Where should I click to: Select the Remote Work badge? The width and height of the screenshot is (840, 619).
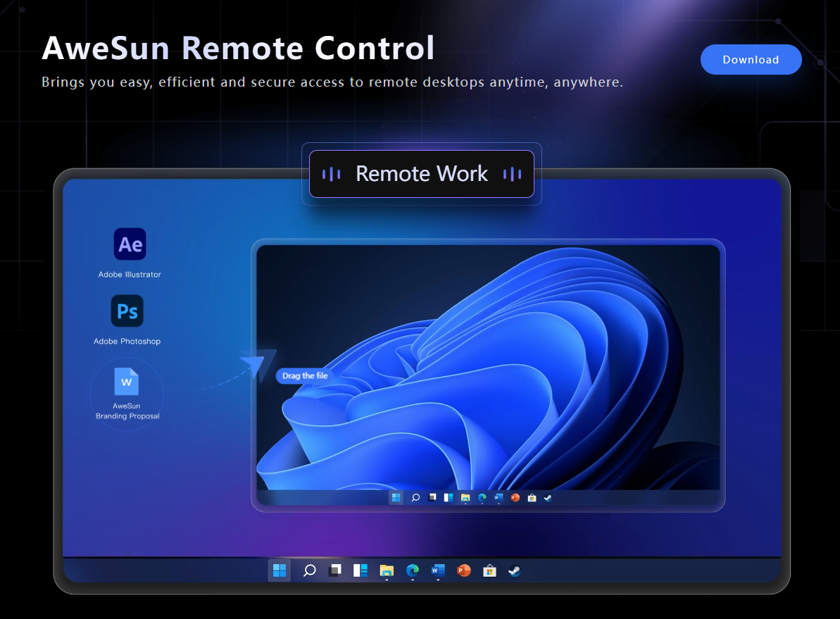[x=422, y=174]
